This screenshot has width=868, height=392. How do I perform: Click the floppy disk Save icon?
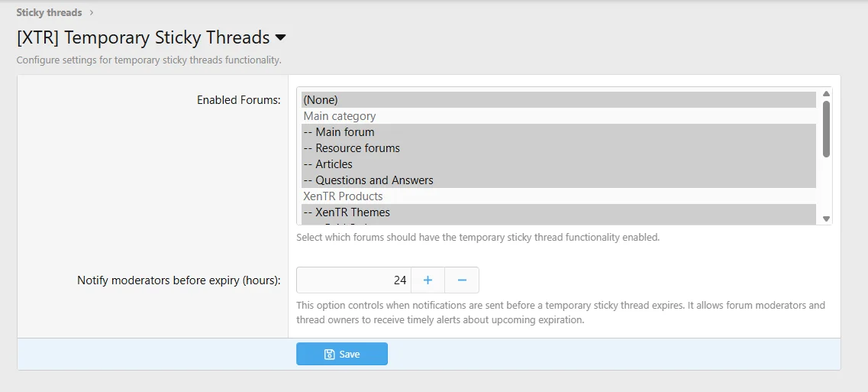coord(329,355)
